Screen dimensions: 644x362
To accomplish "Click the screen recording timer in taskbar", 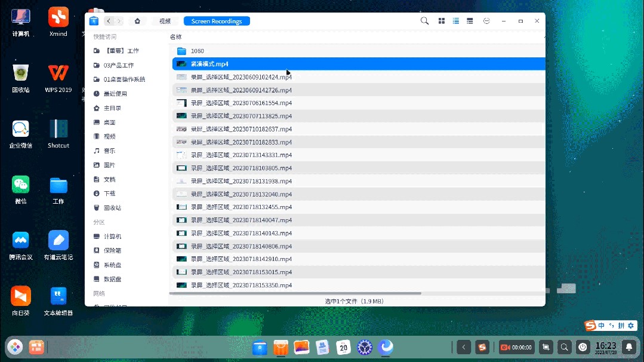I will coord(516,347).
